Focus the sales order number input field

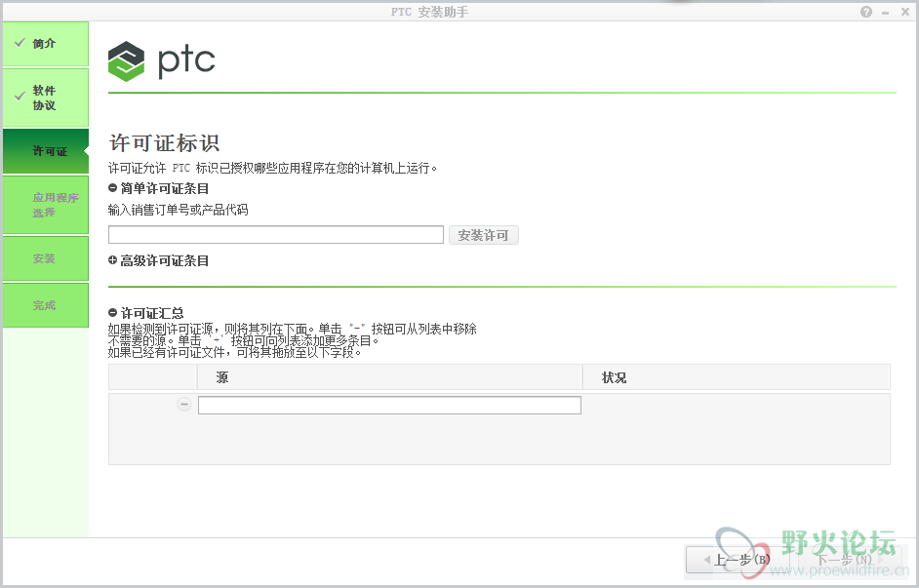[276, 235]
